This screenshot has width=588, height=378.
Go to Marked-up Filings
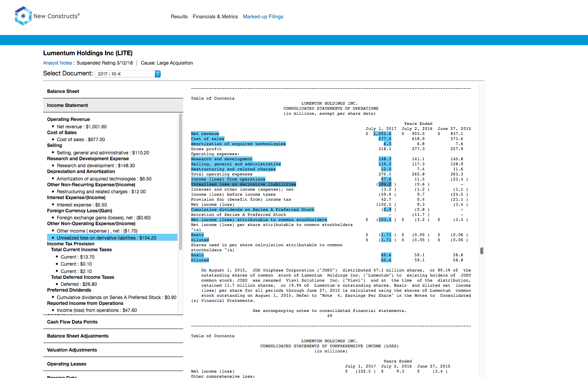coord(263,17)
